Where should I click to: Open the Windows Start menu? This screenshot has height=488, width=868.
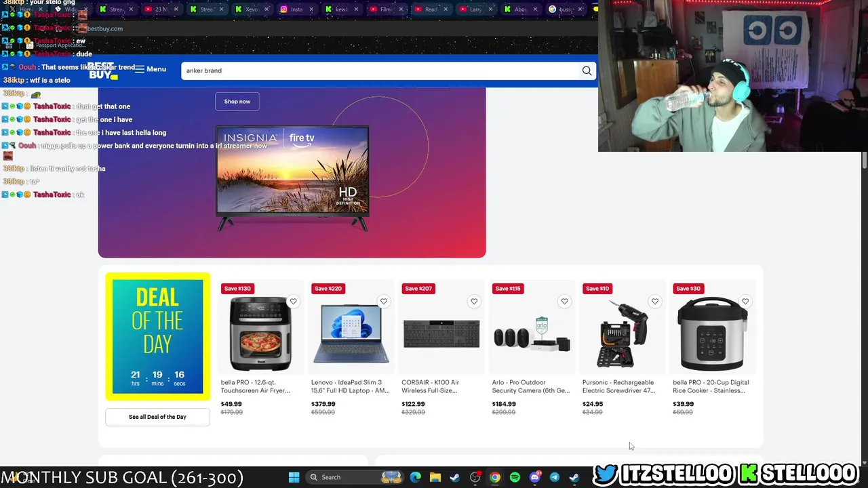[294, 477]
